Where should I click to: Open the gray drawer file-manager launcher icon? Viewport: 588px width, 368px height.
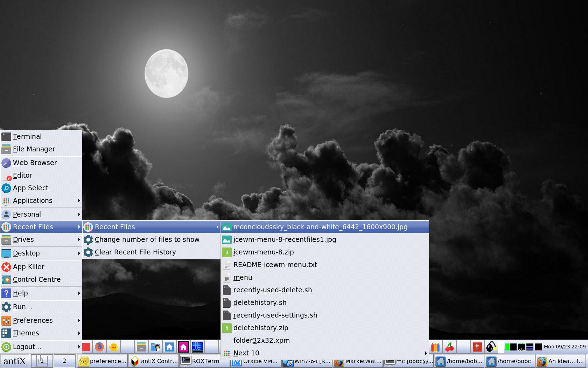[141, 347]
